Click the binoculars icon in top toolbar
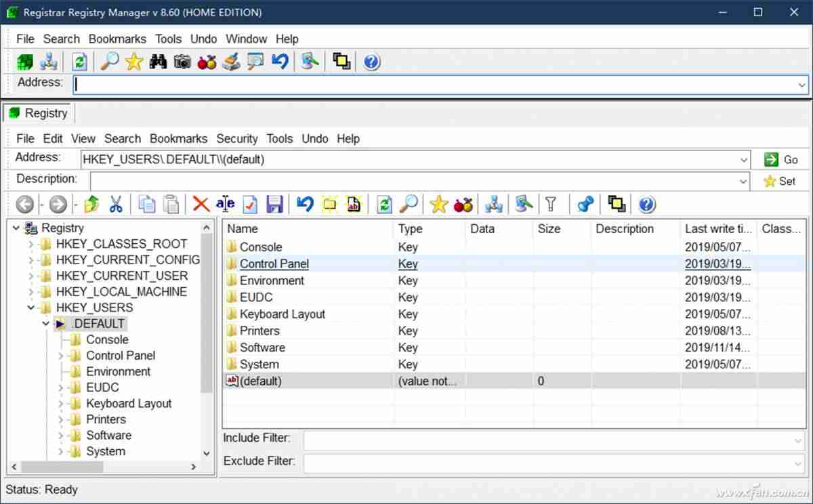 (159, 62)
